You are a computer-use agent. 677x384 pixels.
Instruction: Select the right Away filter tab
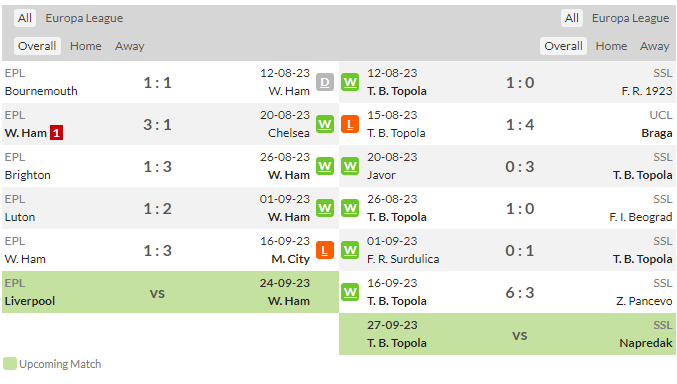655,46
